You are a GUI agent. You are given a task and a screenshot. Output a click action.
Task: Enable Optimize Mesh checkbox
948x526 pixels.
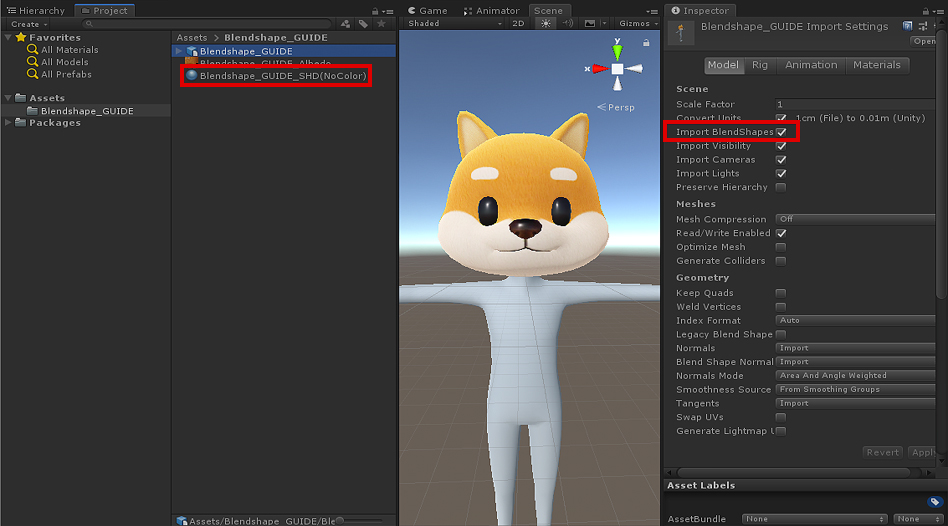(781, 247)
